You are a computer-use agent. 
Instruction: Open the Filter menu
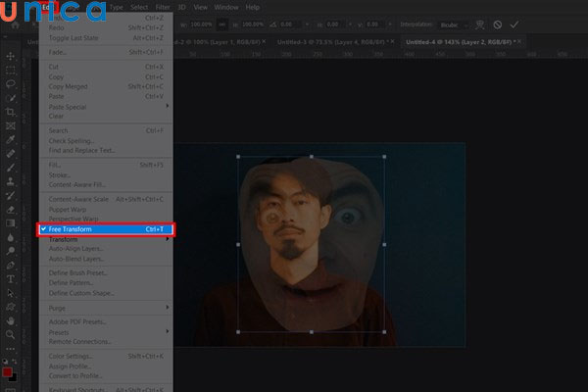(163, 7)
